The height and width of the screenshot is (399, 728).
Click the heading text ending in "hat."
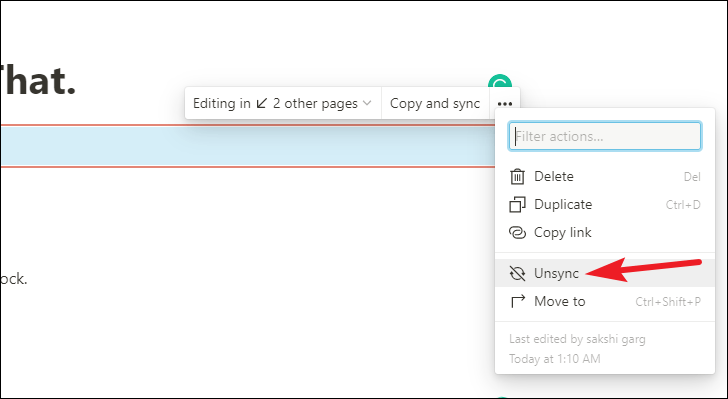38,81
